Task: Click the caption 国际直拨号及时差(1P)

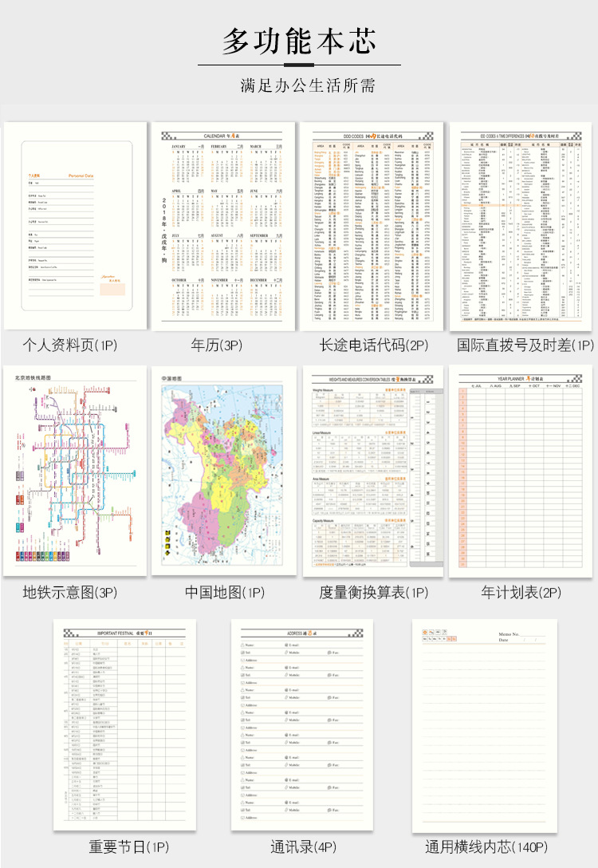Action: coord(525,345)
